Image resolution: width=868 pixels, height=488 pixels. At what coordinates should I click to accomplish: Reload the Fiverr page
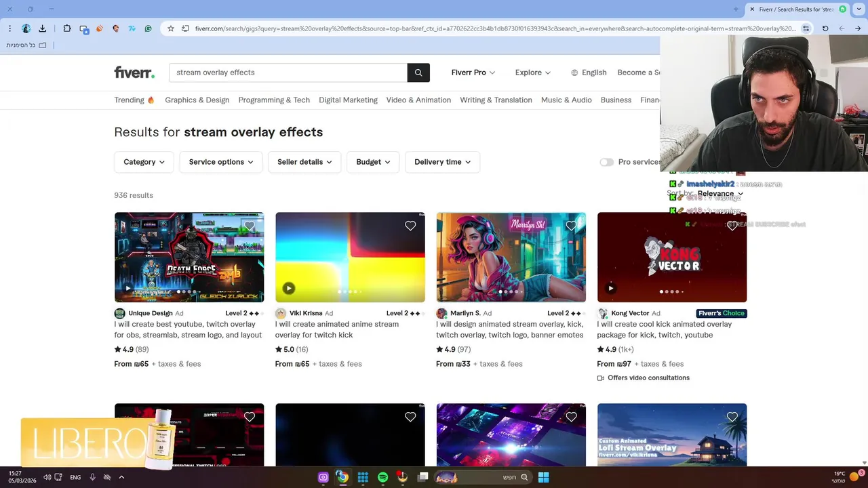tap(825, 28)
